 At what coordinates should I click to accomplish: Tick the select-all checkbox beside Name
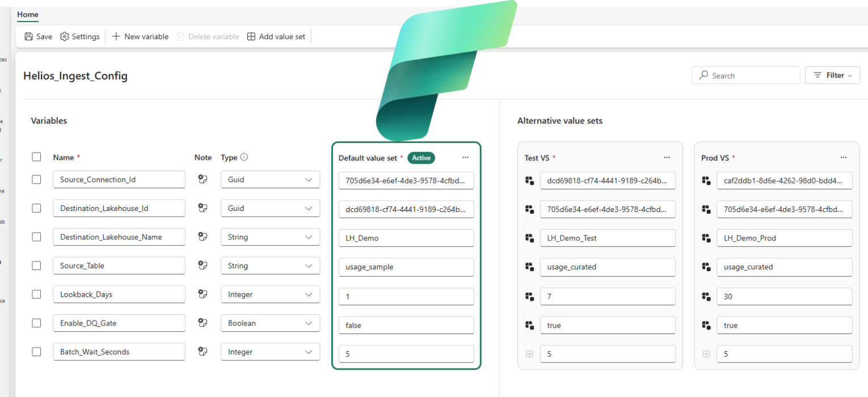[x=36, y=157]
